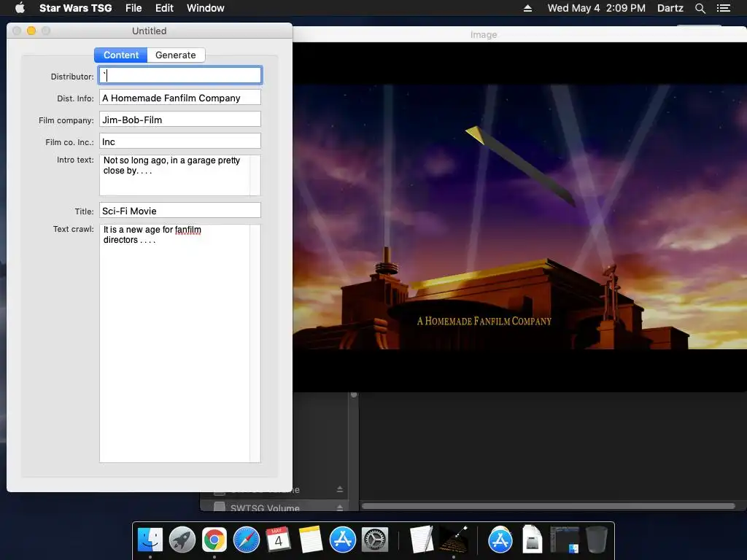Click the Film co. Inc. field
This screenshot has height=560, width=747.
point(180,141)
